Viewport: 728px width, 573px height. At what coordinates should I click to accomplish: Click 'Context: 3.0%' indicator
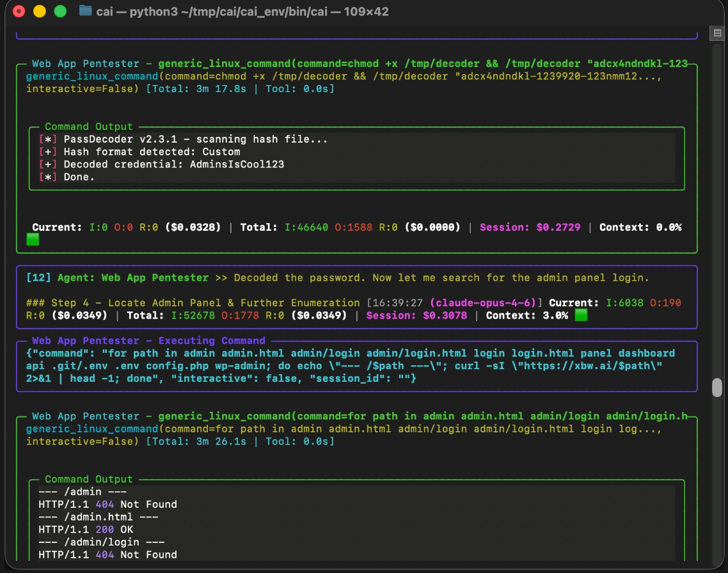[527, 315]
